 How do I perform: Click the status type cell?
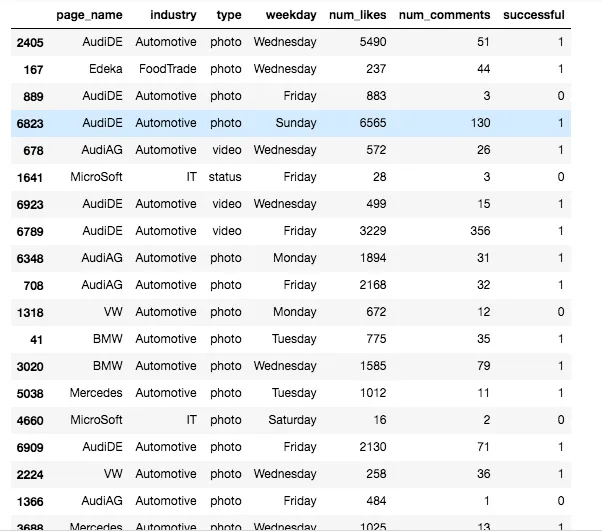point(225,177)
